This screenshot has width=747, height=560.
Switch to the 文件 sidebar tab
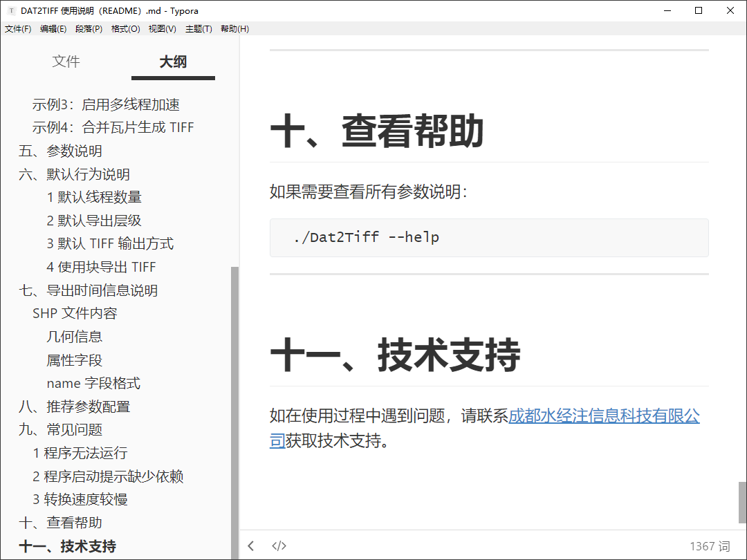(x=66, y=62)
